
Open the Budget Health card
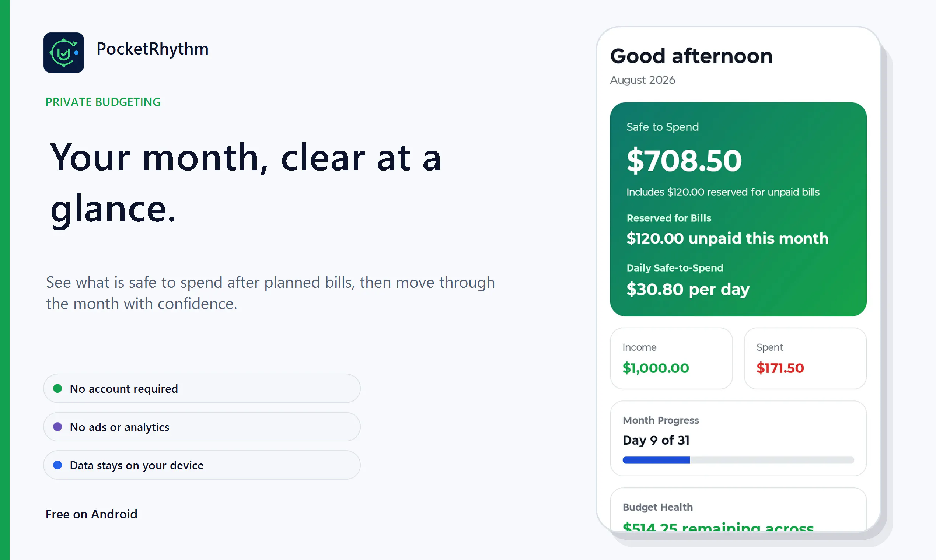[738, 510]
